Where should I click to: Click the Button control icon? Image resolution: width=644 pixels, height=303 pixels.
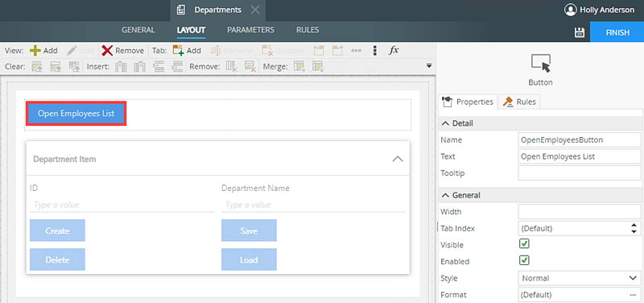pyautogui.click(x=540, y=64)
